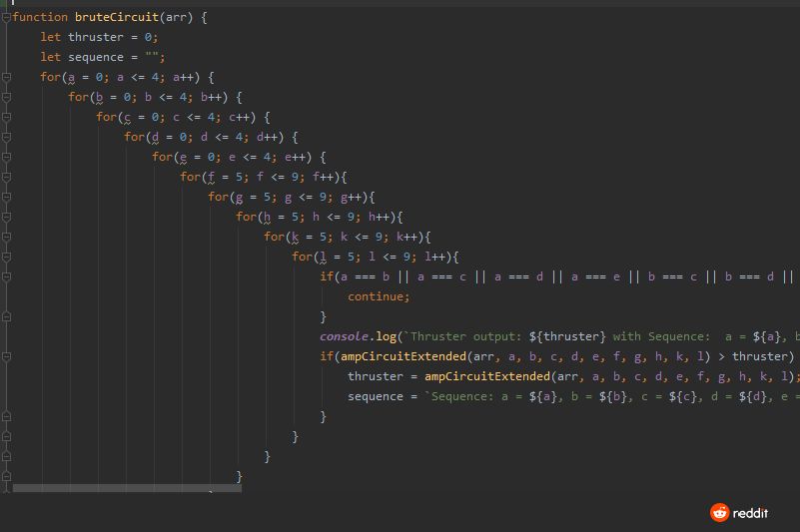
Task: Collapse the for(h = 5 loop
Action: click(6, 218)
